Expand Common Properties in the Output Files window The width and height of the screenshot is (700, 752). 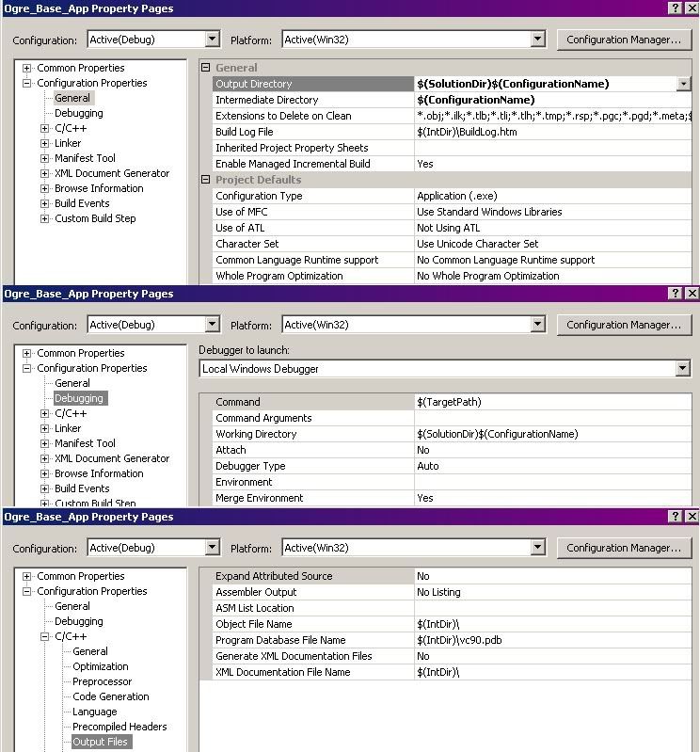click(27, 576)
